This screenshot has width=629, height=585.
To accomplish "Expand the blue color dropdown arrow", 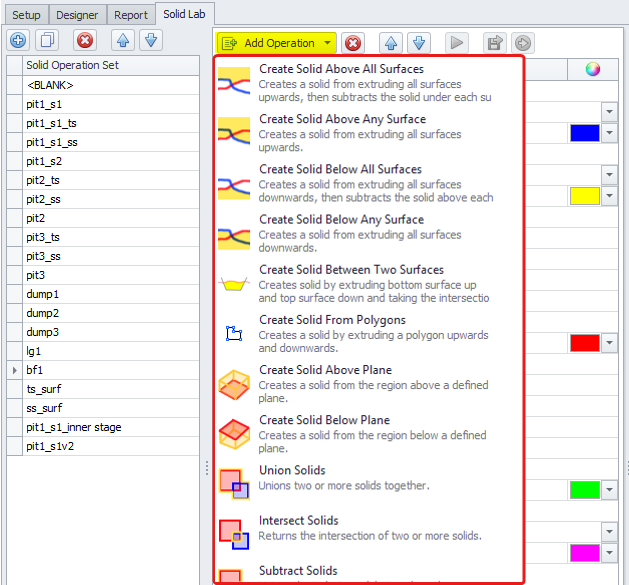I will coord(609,133).
